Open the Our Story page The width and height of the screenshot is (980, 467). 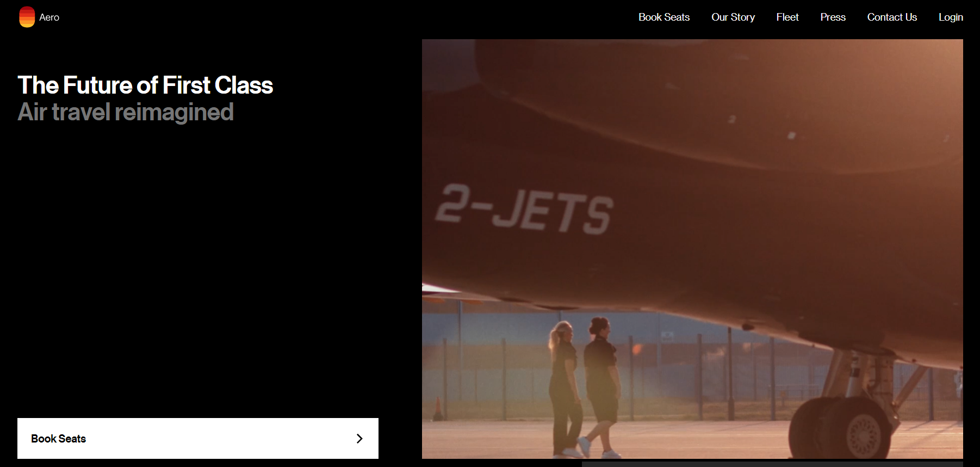click(x=733, y=17)
